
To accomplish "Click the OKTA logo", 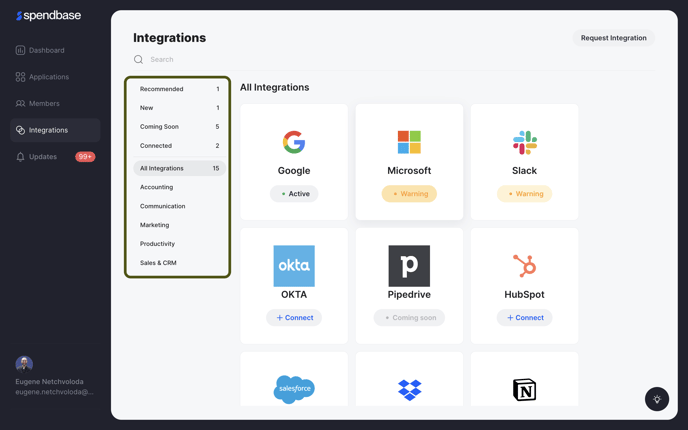I will coord(294,266).
